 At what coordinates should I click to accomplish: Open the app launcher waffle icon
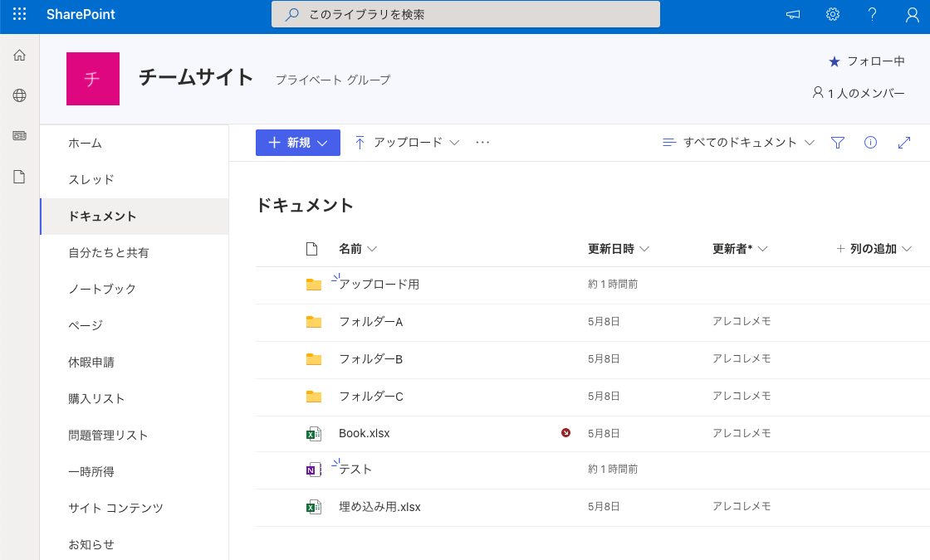19,14
